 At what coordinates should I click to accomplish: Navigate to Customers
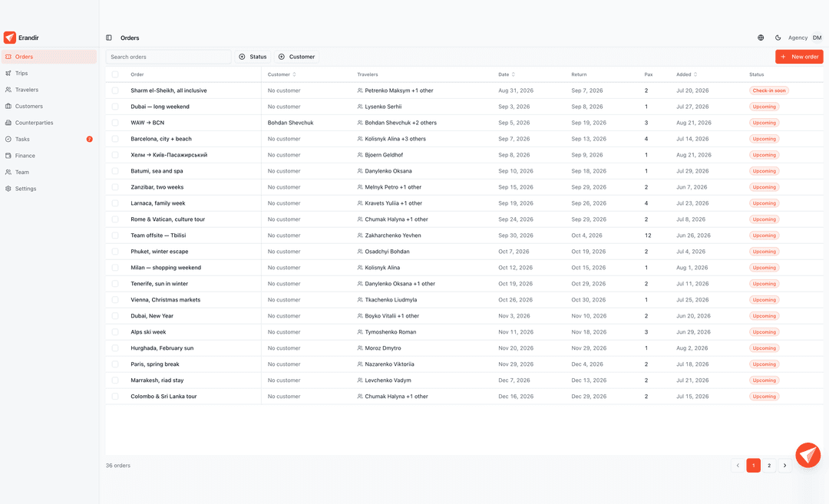point(48,106)
